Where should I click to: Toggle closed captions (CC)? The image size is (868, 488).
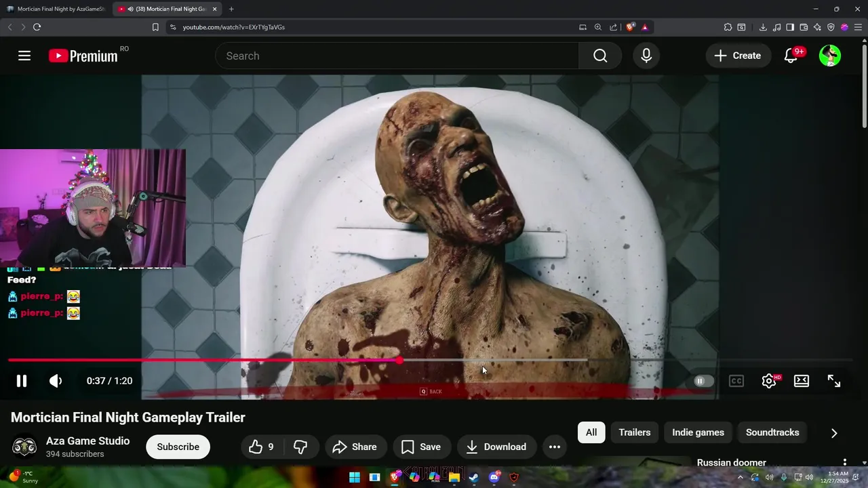point(736,381)
